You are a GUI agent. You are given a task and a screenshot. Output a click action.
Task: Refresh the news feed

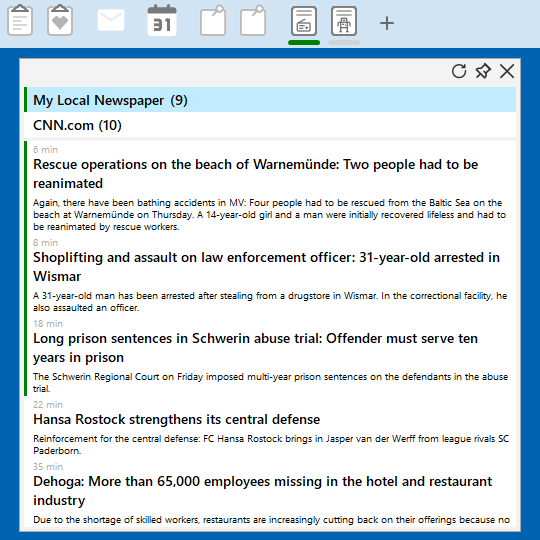click(x=459, y=71)
